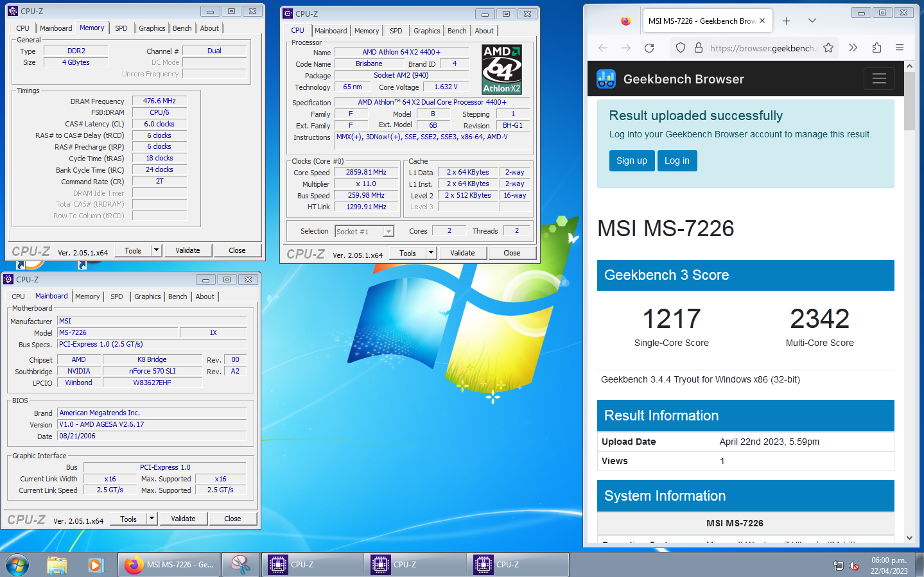The width and height of the screenshot is (924, 577).
Task: Click the AMD Athlon 64 X2 logo
Action: tap(501, 69)
